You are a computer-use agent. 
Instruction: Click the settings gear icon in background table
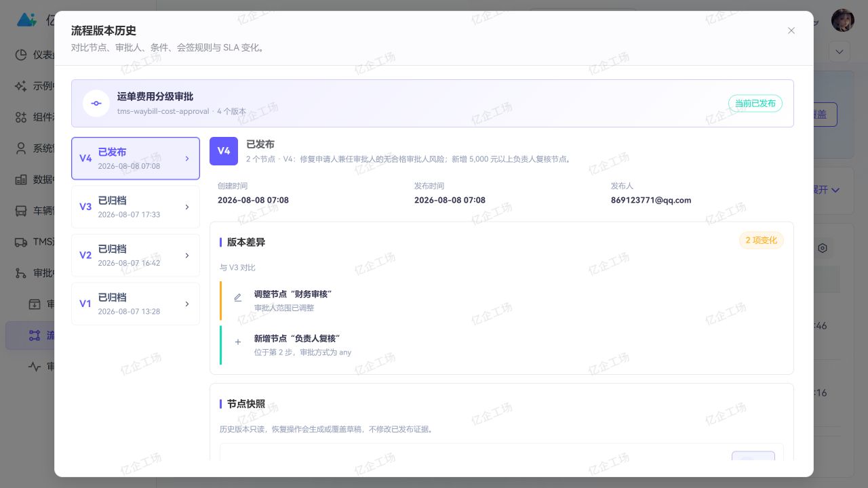[x=823, y=248]
